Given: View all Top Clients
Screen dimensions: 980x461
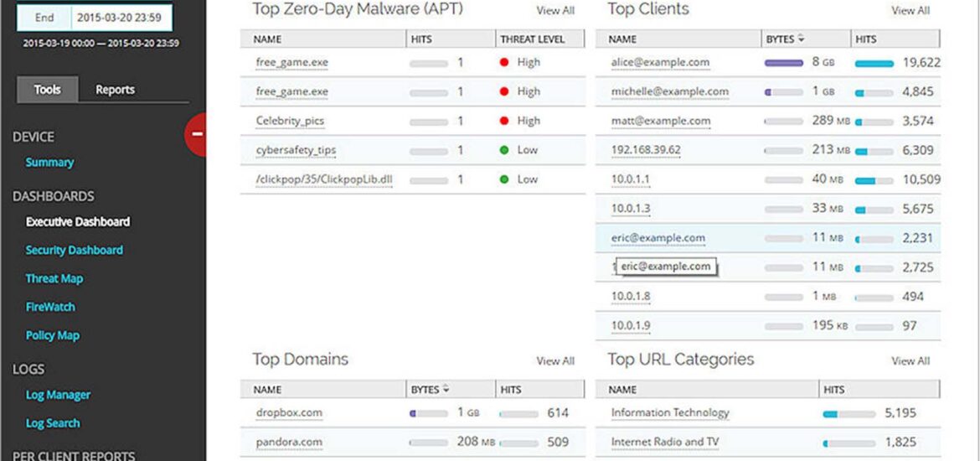Looking at the screenshot, I should tap(910, 11).
